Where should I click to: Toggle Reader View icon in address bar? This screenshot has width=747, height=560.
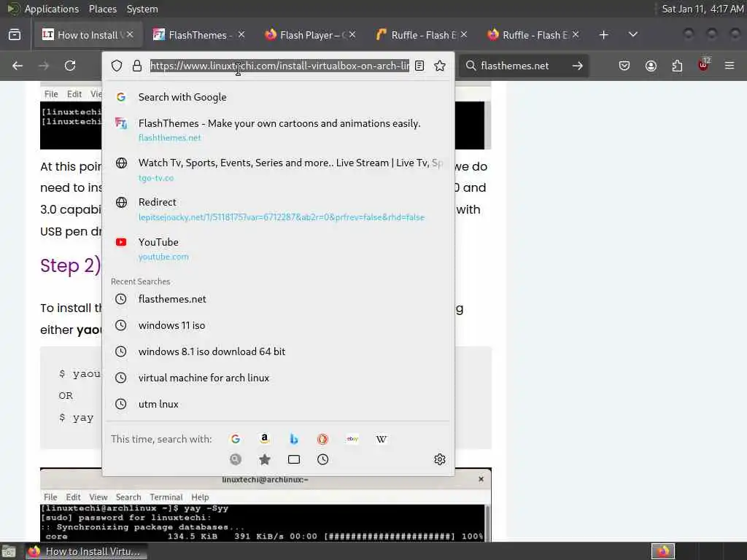(419, 66)
